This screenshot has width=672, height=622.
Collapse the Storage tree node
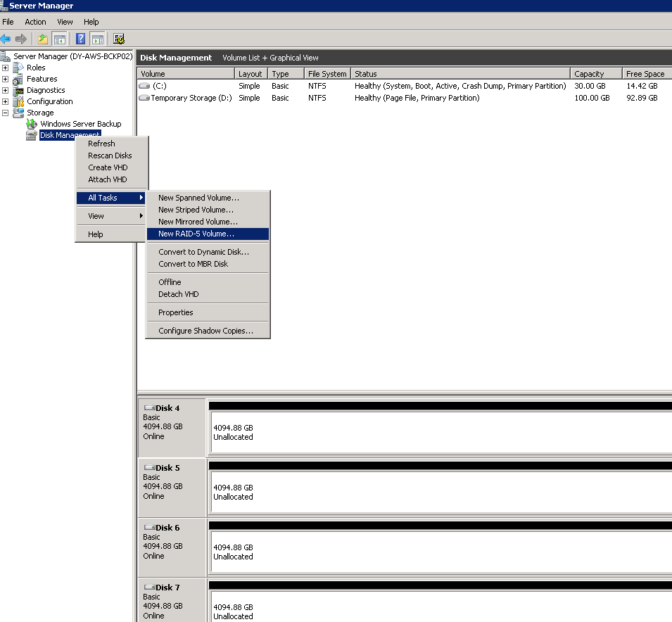[6, 113]
